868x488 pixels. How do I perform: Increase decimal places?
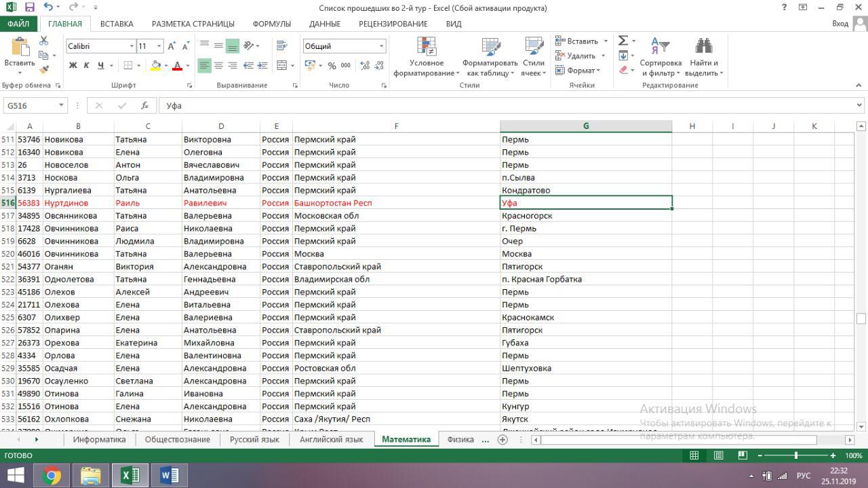click(366, 66)
